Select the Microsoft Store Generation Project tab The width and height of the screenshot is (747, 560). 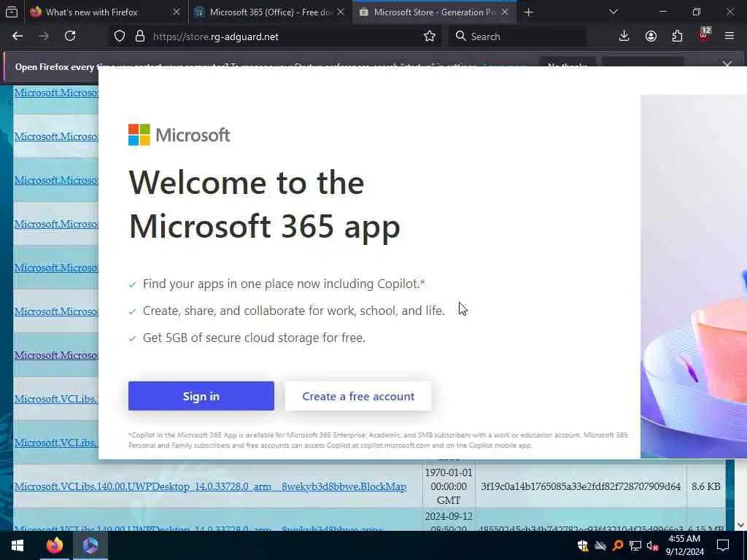435,12
